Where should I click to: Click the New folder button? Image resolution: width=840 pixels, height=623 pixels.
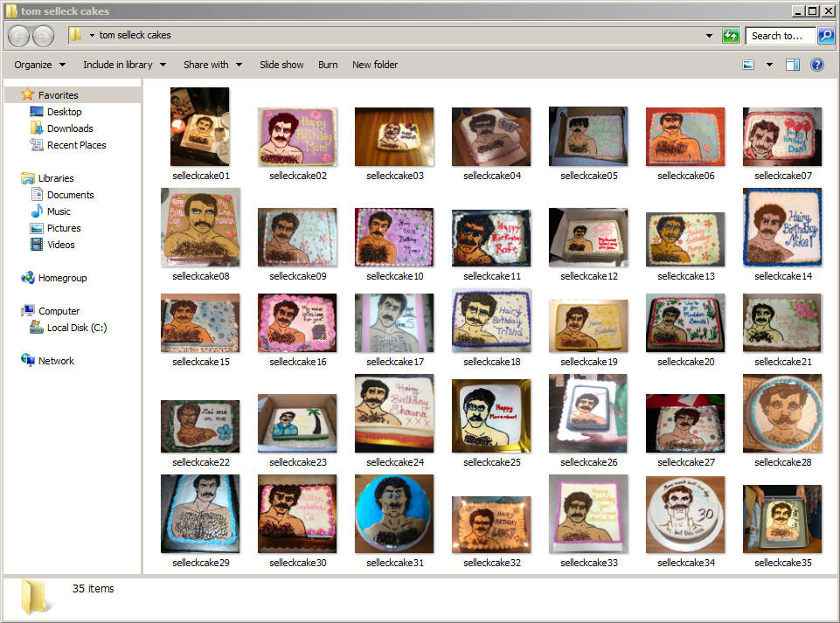[x=375, y=65]
